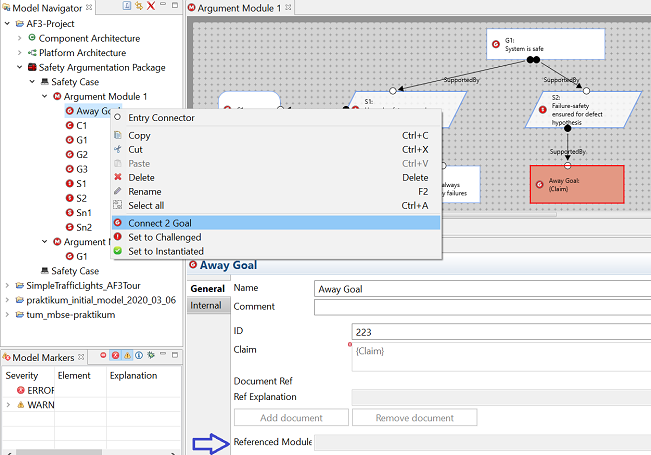Collapse the Safety Argumentation Package node
The image size is (651, 455).
(x=20, y=67)
